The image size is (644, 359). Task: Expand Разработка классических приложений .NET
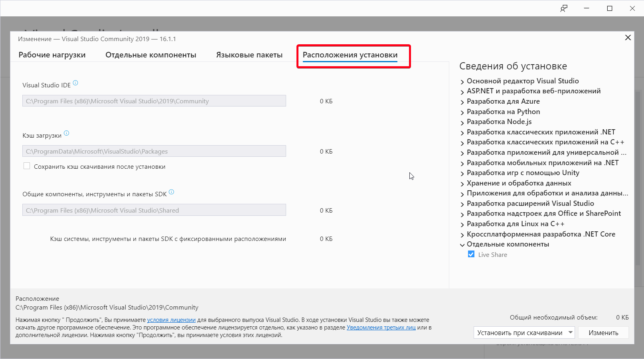462,133
